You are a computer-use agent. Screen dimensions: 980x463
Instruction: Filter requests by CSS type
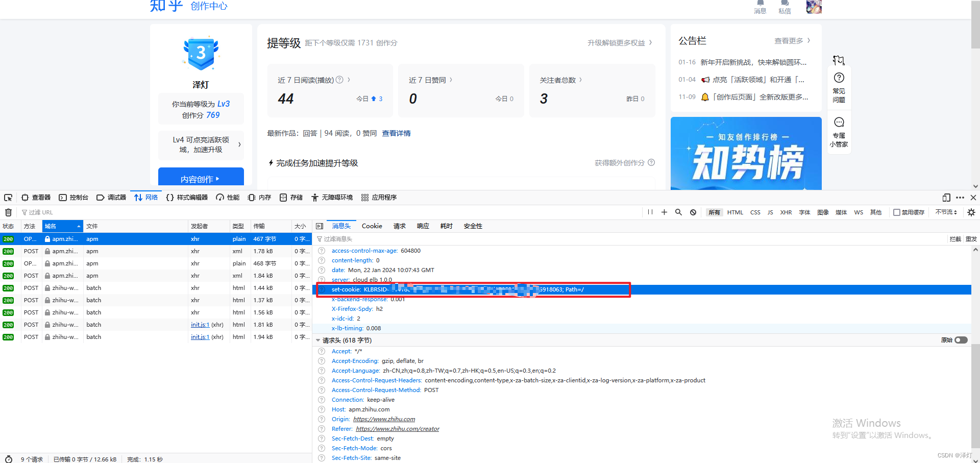pyautogui.click(x=755, y=212)
